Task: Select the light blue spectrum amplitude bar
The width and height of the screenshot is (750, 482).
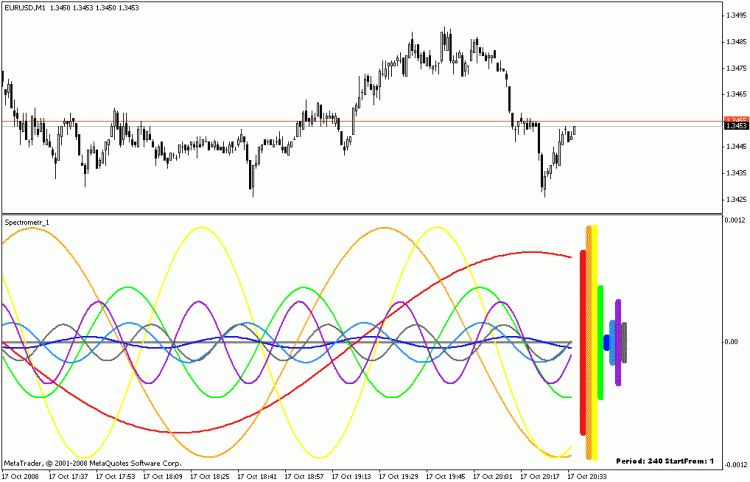Action: tap(612, 342)
